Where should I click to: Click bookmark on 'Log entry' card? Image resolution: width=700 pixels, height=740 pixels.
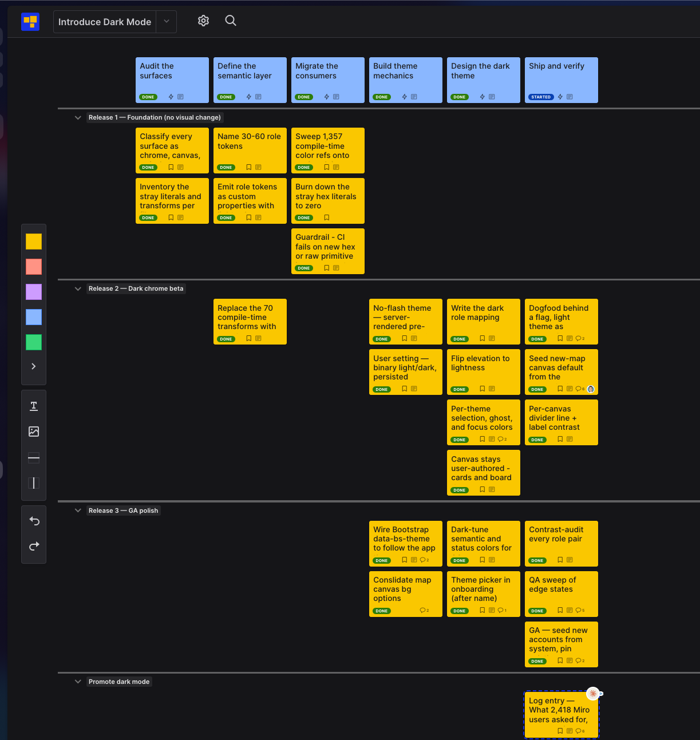pyautogui.click(x=560, y=731)
